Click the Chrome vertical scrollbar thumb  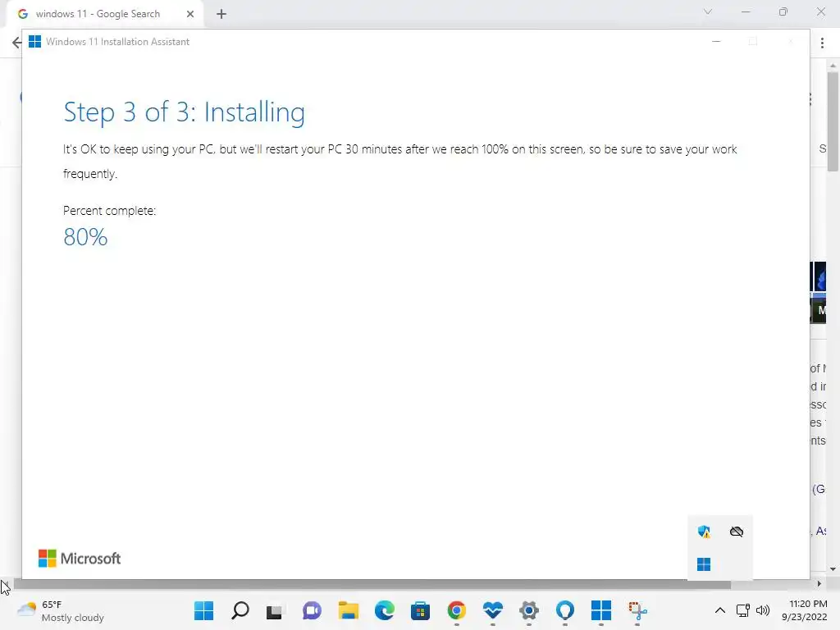point(833,121)
